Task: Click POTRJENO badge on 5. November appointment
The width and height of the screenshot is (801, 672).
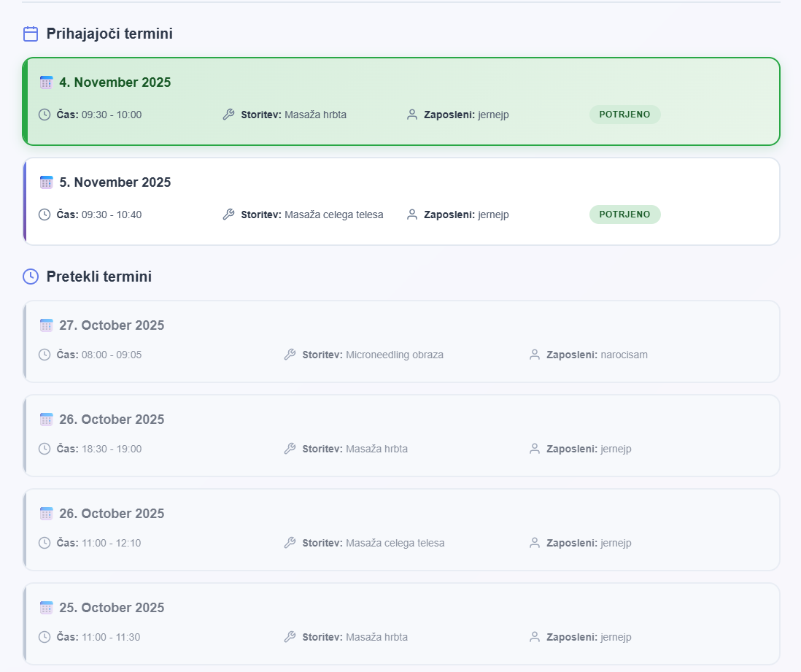Action: click(624, 215)
